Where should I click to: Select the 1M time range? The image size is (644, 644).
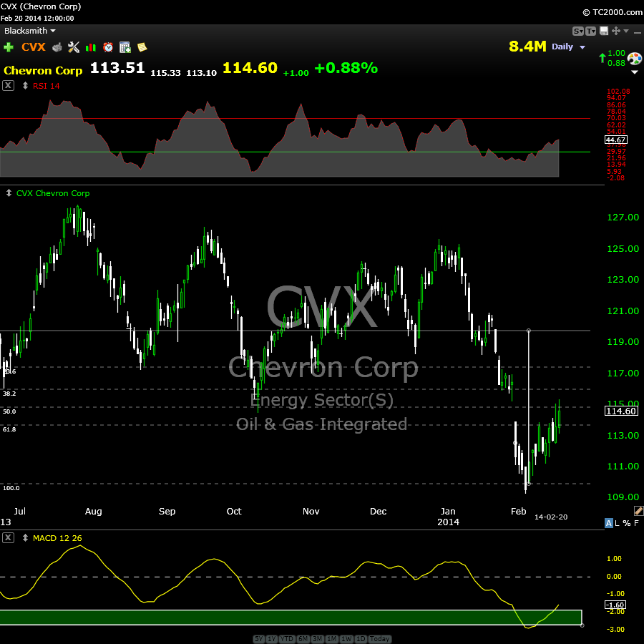(x=332, y=639)
